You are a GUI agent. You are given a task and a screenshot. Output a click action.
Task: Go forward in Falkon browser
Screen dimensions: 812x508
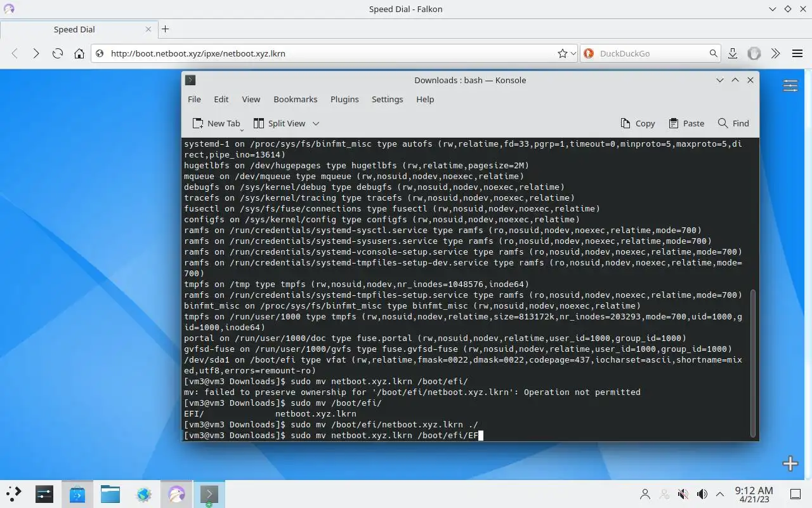(x=36, y=53)
